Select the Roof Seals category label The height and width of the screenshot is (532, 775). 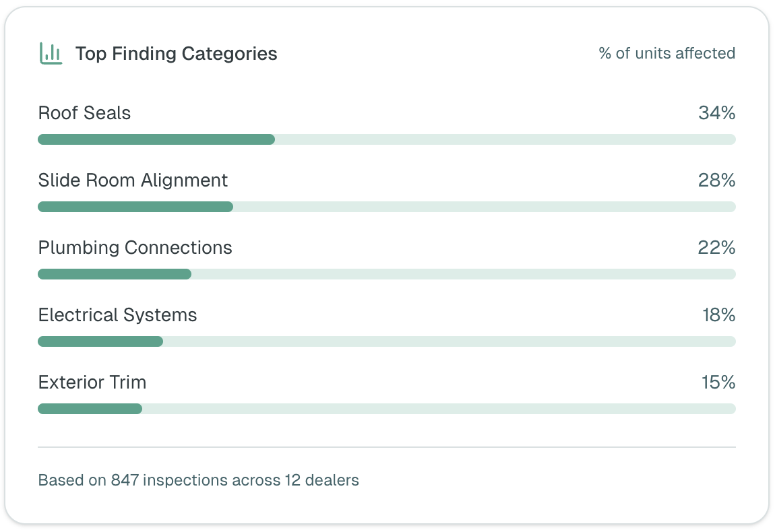[84, 112]
